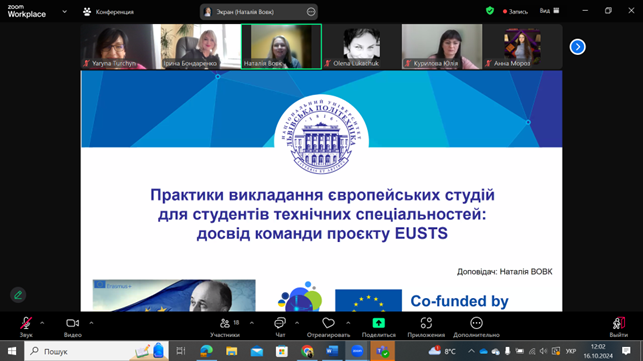Click the volume speaker tray icon
Image resolution: width=643 pixels, height=361 pixels.
coord(544,351)
